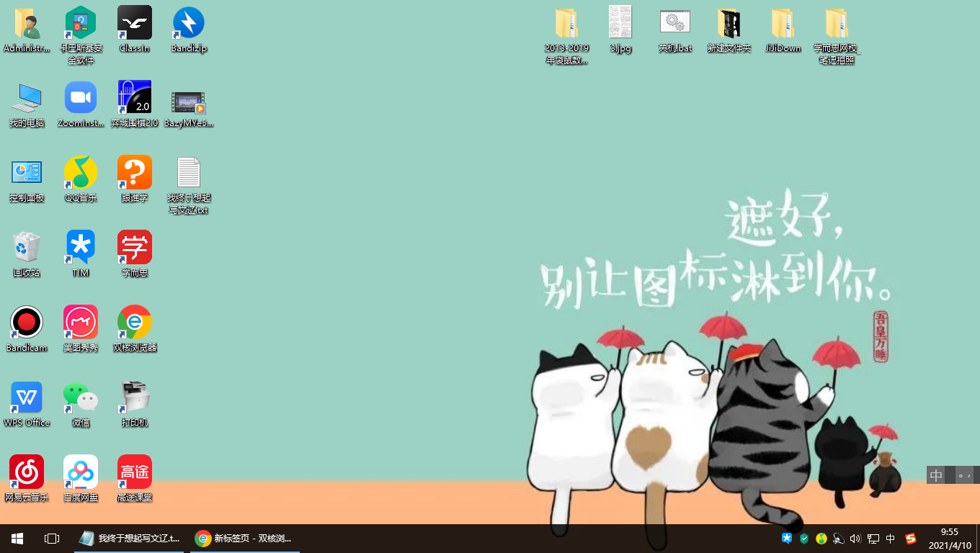This screenshot has width=980, height=553.
Task: Launch the Bandizip shortcut
Action: point(189,30)
